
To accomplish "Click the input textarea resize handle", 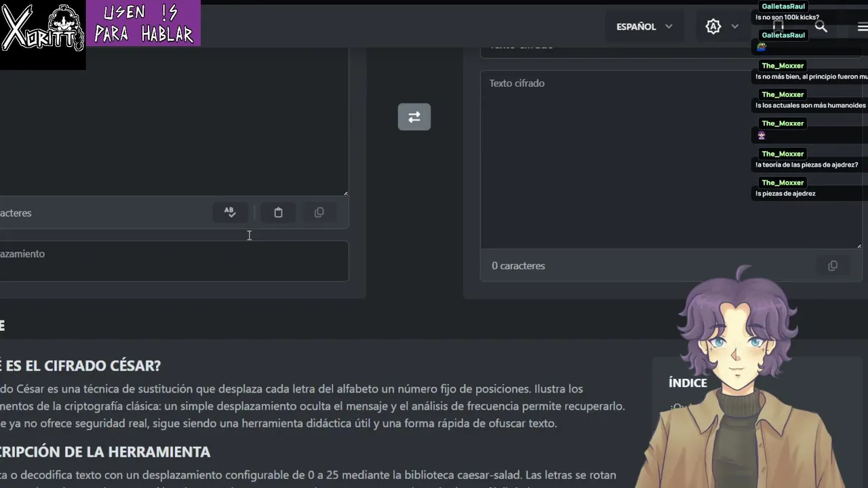I will coord(345,193).
